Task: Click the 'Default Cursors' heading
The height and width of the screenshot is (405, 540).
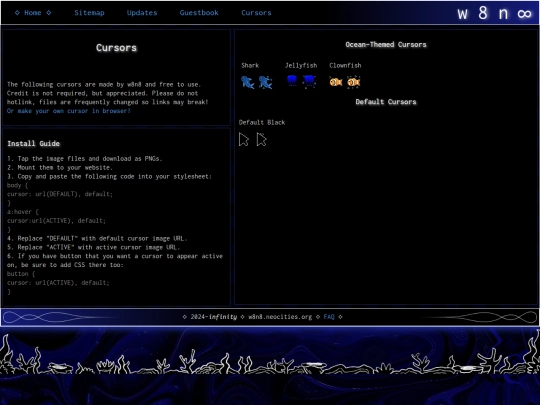Action: [386, 102]
